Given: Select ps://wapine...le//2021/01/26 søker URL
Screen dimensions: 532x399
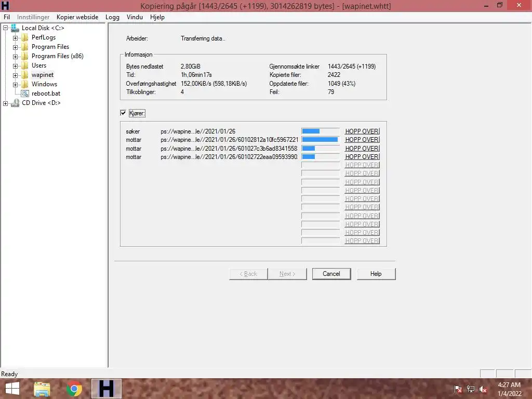Looking at the screenshot, I should coord(198,131).
